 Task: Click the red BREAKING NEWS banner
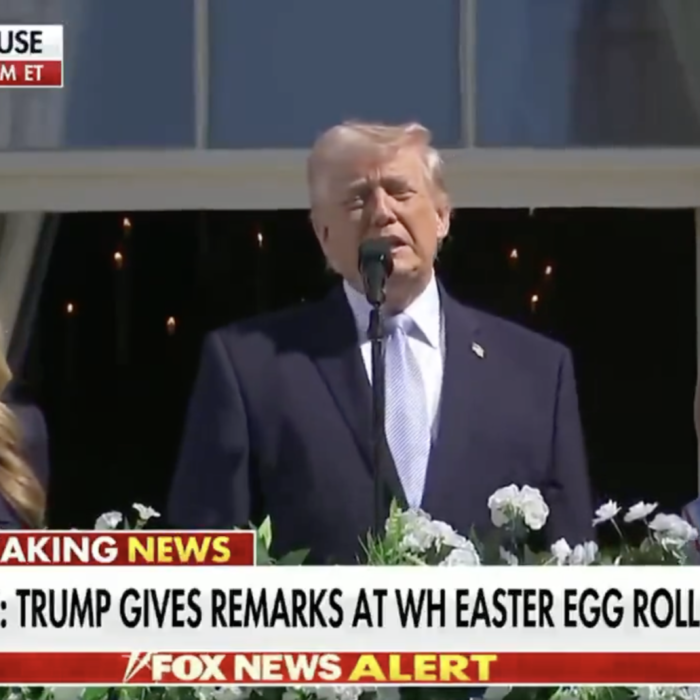pos(127,549)
